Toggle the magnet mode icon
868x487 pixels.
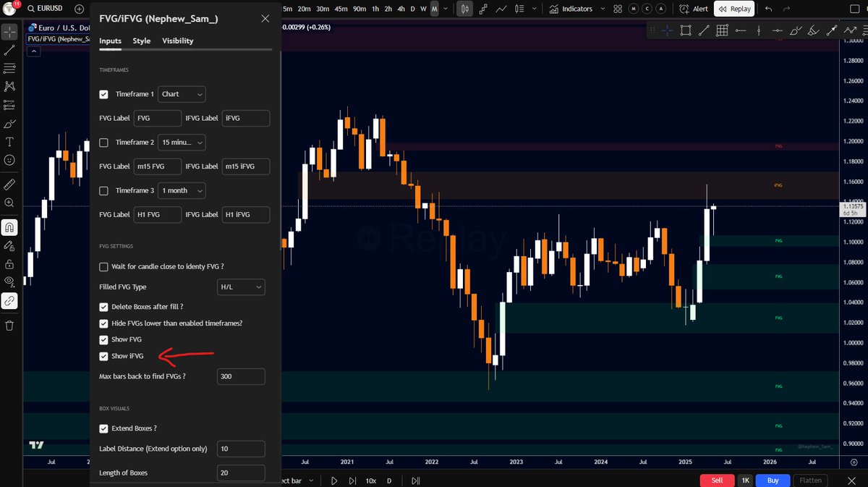click(9, 227)
